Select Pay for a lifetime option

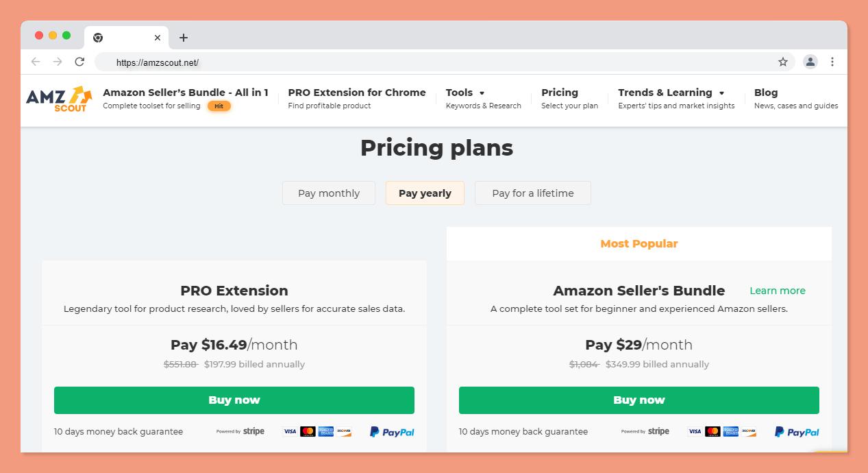click(533, 193)
